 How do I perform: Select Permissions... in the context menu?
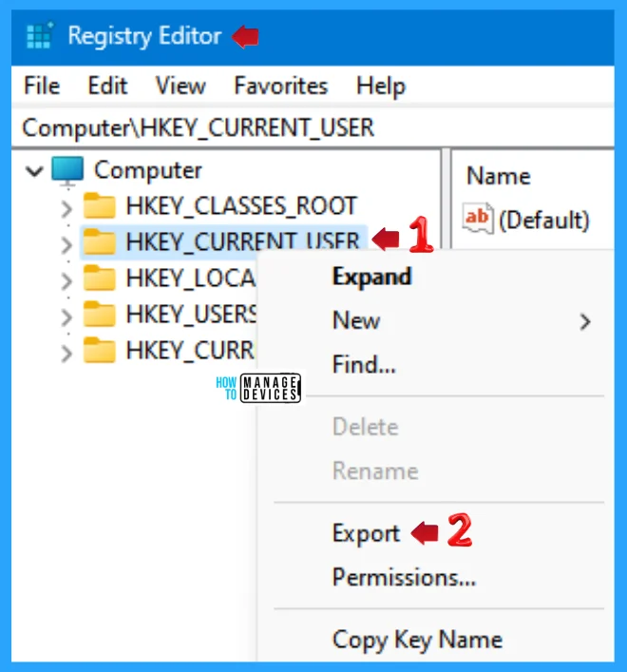404,577
